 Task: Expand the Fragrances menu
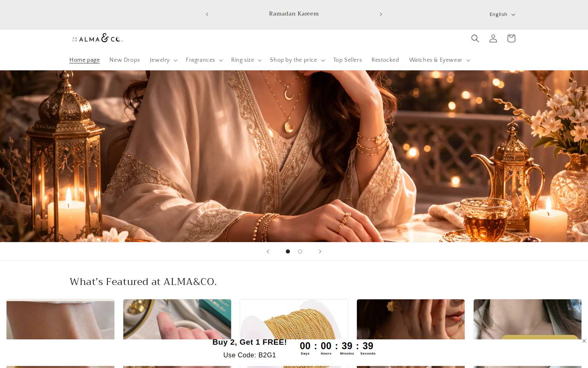[x=204, y=60]
